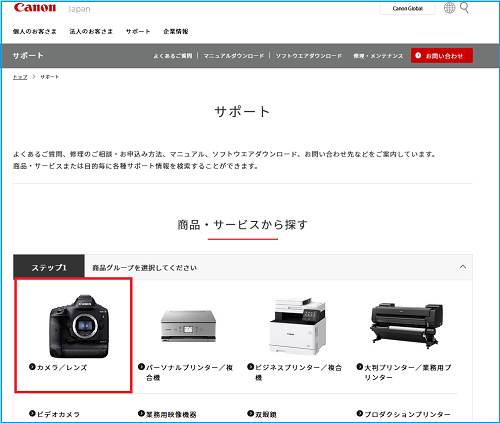Open プロダクションプリンター link
Viewport: 500px width, 423px height.
coord(404,414)
